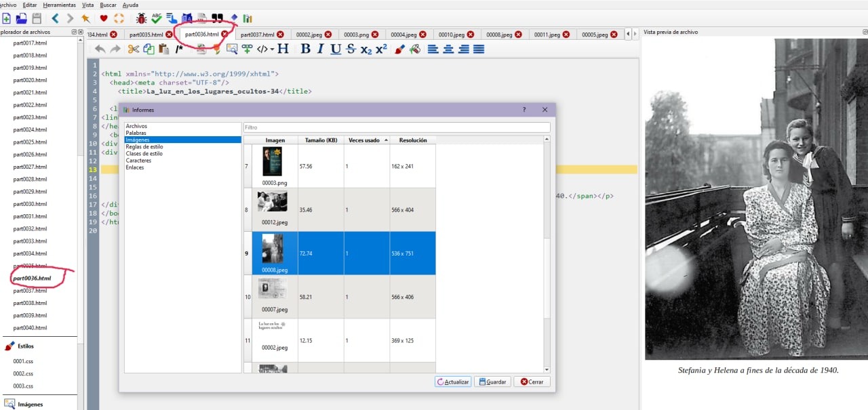Sort by the Veces usado column header
868x410 pixels.
click(x=366, y=140)
